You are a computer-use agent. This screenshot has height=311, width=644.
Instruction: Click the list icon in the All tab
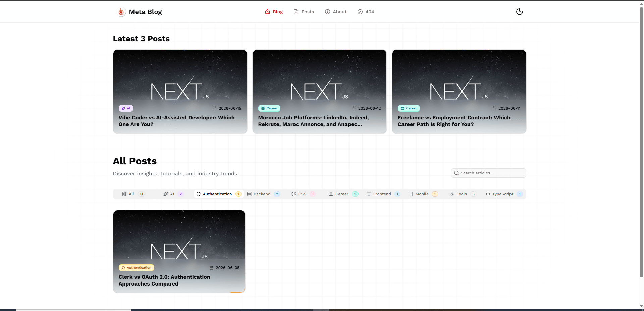click(x=124, y=194)
